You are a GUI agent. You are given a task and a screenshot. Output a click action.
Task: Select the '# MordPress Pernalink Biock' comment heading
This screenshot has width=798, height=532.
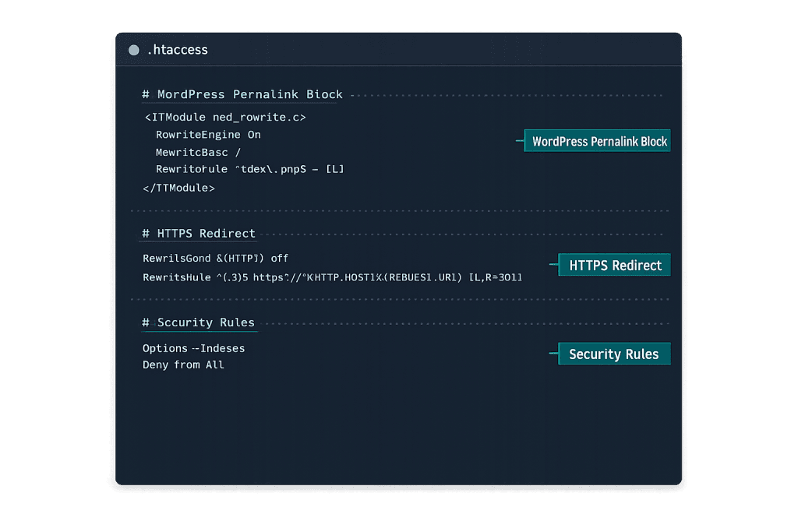242,94
